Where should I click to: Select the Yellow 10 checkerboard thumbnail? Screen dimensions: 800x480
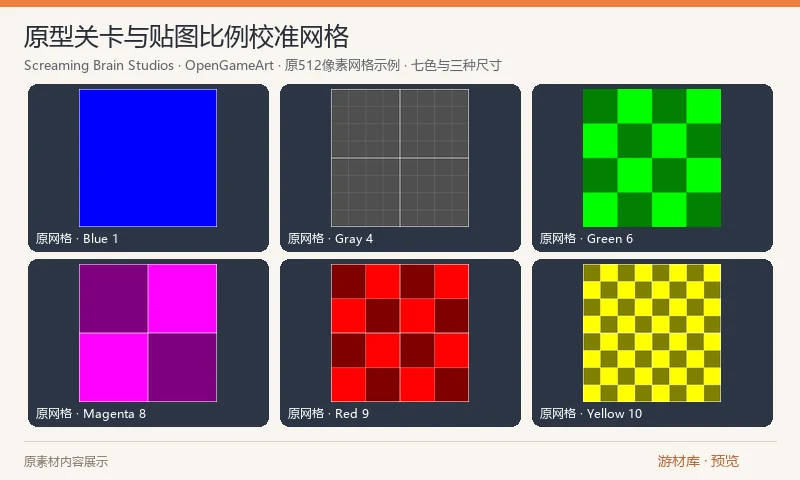[x=652, y=333]
